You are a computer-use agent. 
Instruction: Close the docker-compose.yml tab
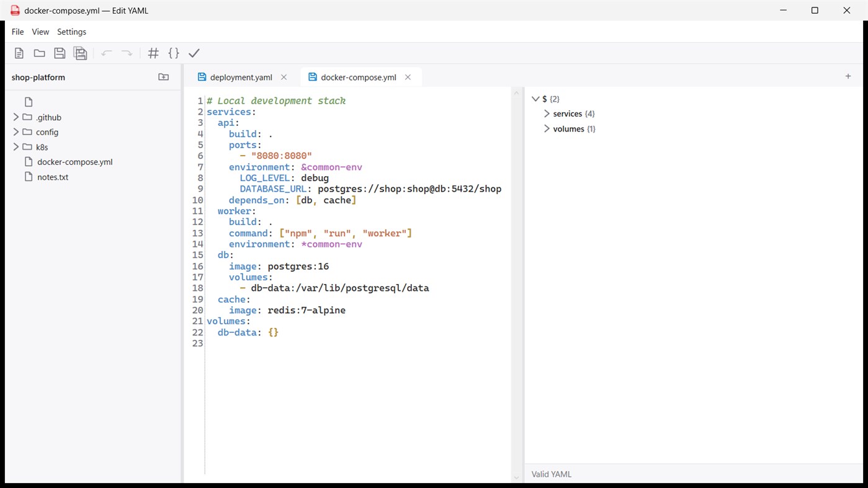pos(408,77)
